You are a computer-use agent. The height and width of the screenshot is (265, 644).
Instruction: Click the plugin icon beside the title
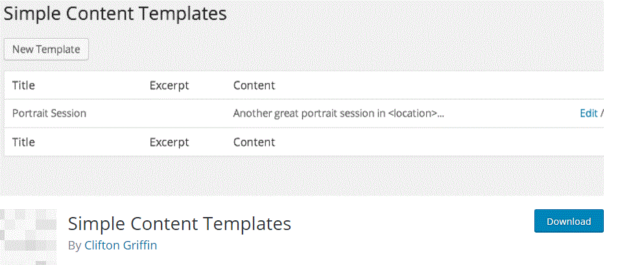pyautogui.click(x=28, y=236)
